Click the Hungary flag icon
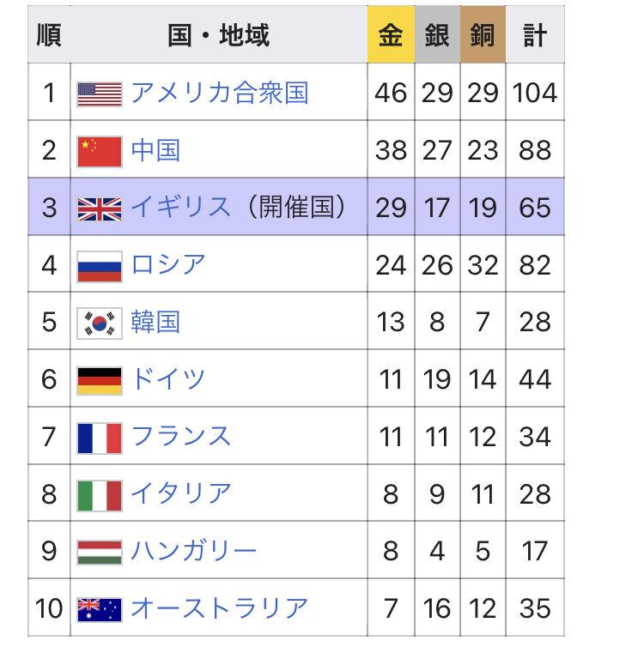Viewport: 644px width, 647px height. point(100,551)
